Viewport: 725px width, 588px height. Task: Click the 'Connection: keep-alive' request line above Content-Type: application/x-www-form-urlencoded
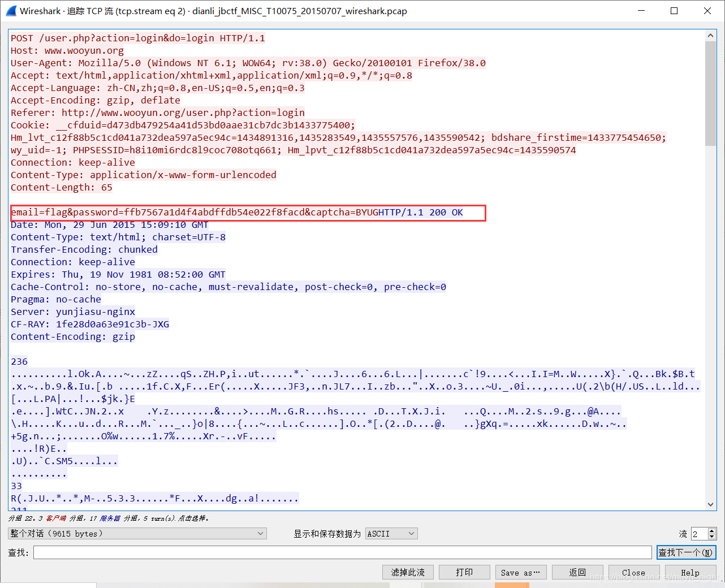[73, 162]
